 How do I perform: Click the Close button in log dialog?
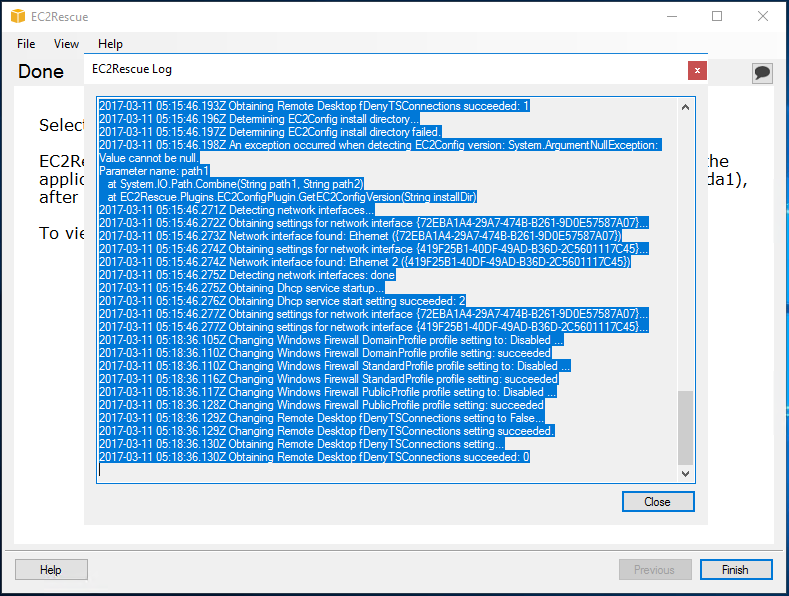(658, 502)
